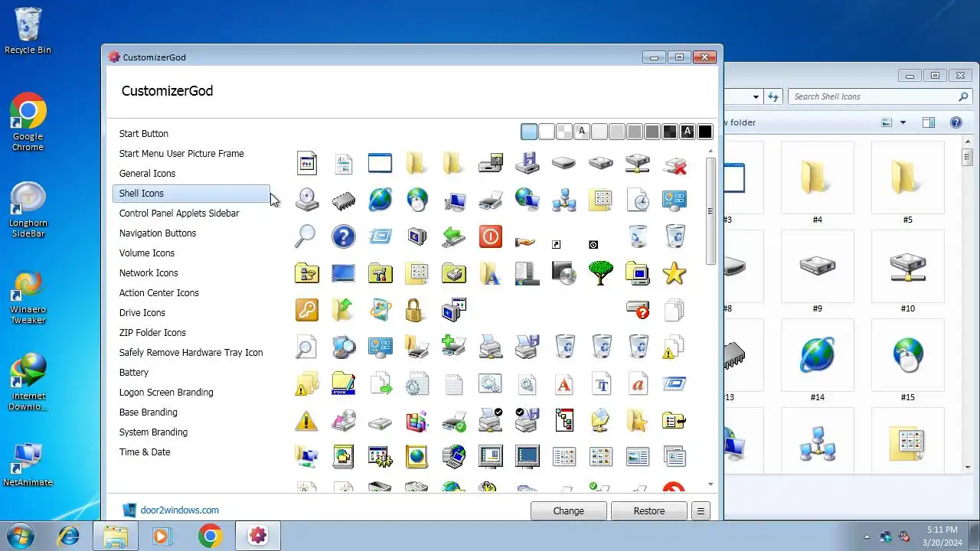980x551 pixels.
Task: Open Time & Date category
Action: point(145,452)
